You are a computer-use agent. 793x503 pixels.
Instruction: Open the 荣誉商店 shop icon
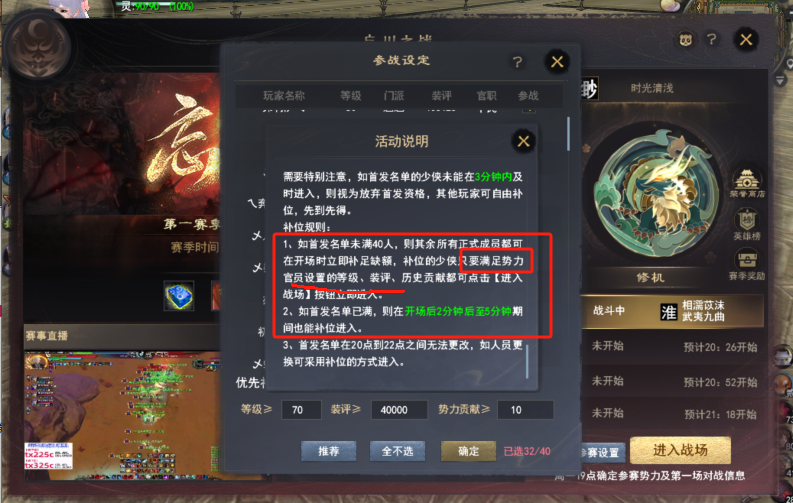coord(746,184)
